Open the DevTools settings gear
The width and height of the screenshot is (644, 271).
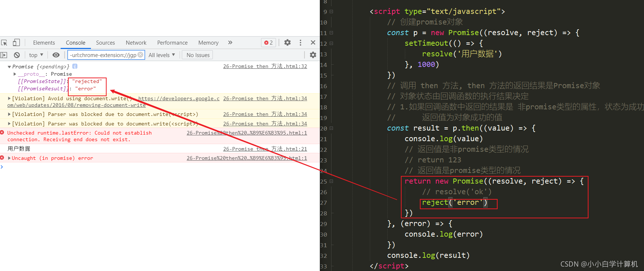pyautogui.click(x=287, y=42)
